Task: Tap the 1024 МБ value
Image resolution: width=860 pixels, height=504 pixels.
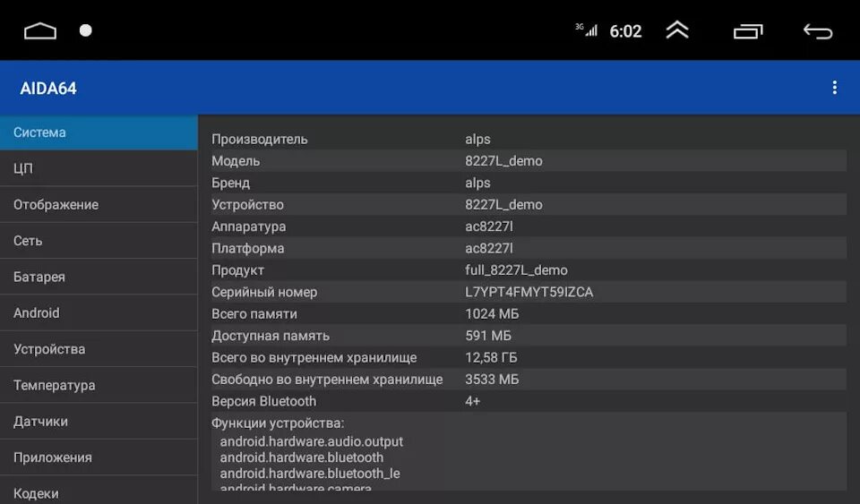Action: (x=492, y=314)
